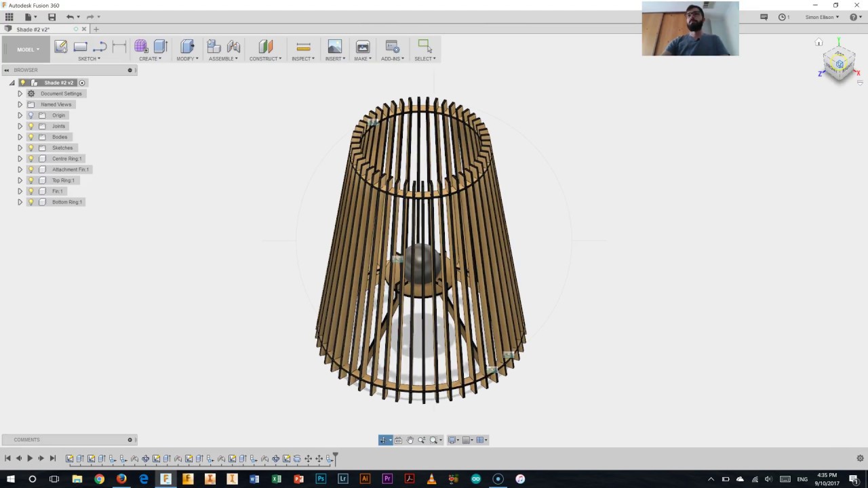Select the Sketch Dimension tool

coord(119,46)
